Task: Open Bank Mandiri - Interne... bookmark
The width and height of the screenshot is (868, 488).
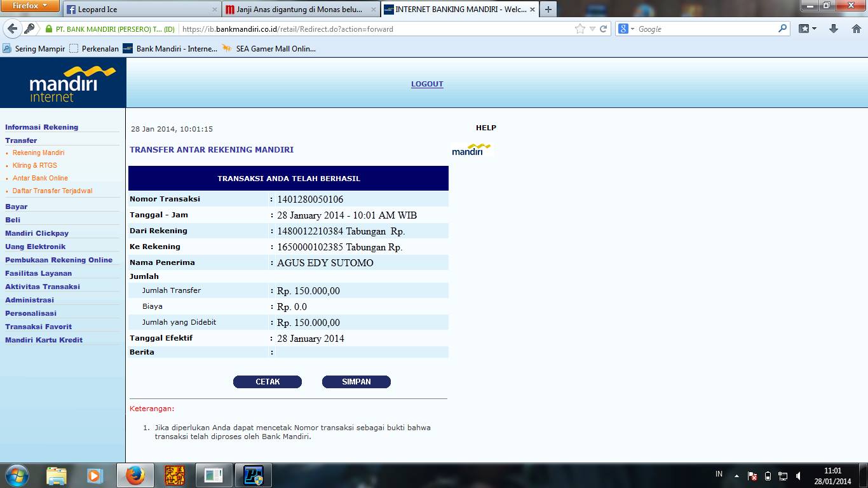Action: coord(170,48)
